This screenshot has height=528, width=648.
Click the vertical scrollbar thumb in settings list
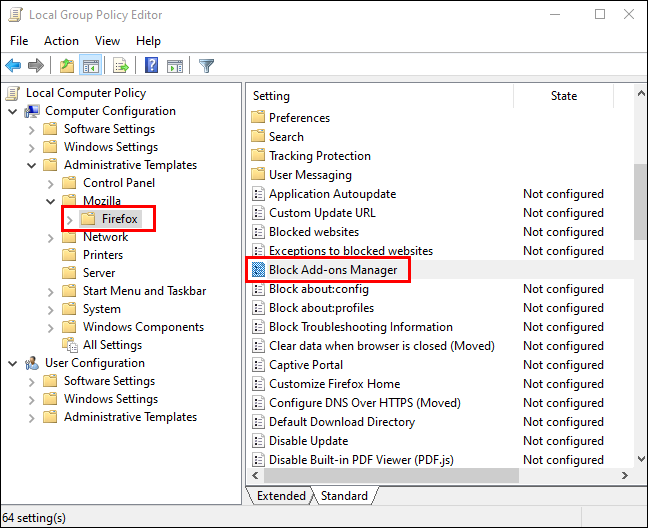pos(641,201)
